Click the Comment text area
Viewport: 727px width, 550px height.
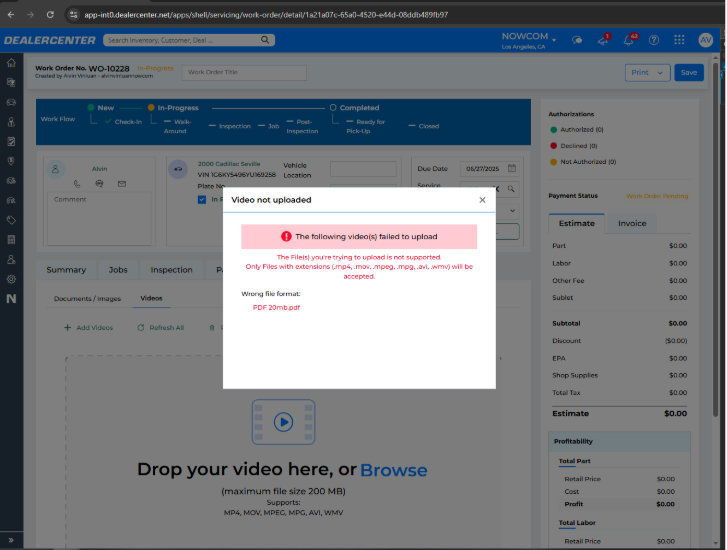click(99, 218)
